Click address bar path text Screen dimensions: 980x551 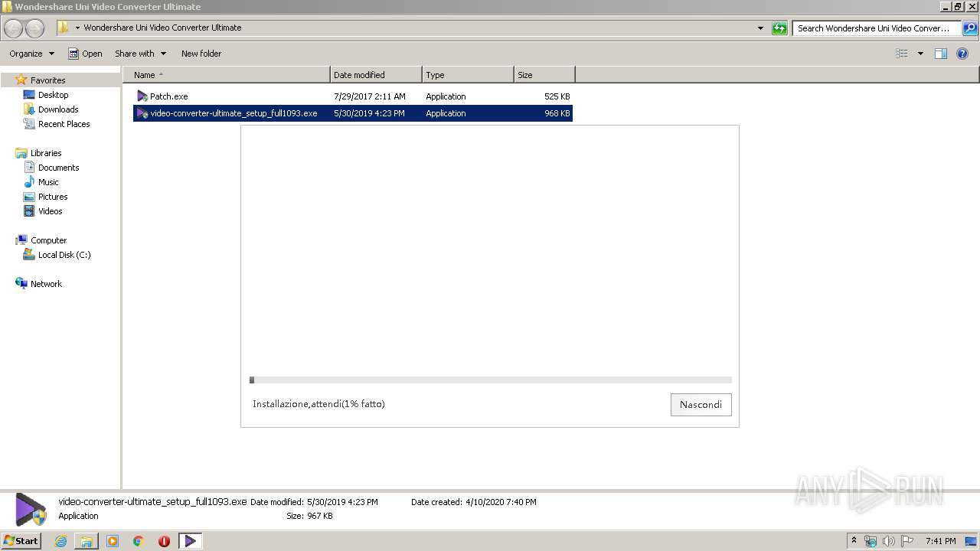point(162,28)
